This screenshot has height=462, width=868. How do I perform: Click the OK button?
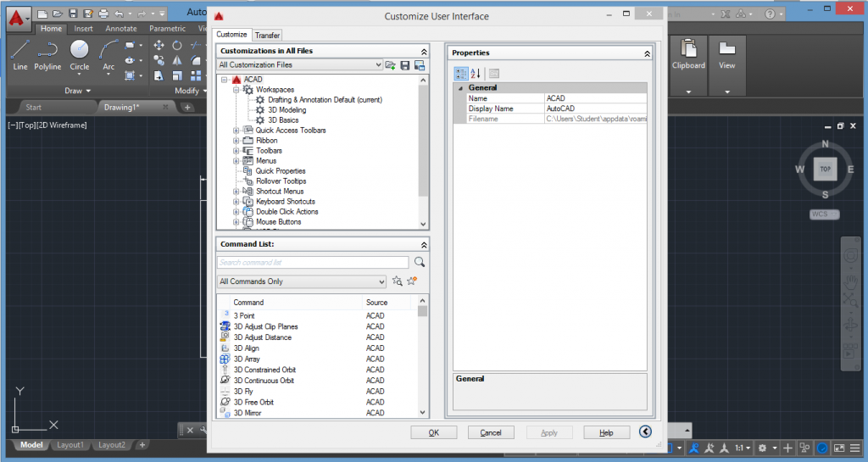pyautogui.click(x=434, y=432)
